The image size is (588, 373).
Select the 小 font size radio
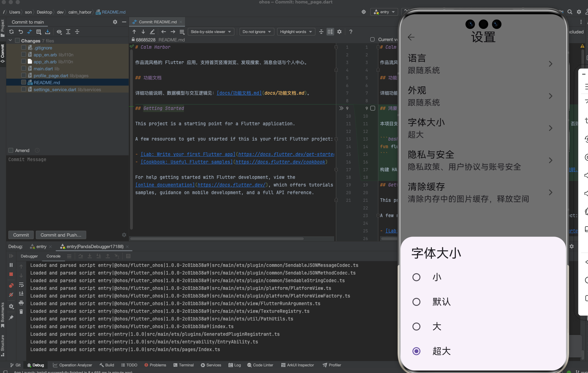click(x=416, y=277)
